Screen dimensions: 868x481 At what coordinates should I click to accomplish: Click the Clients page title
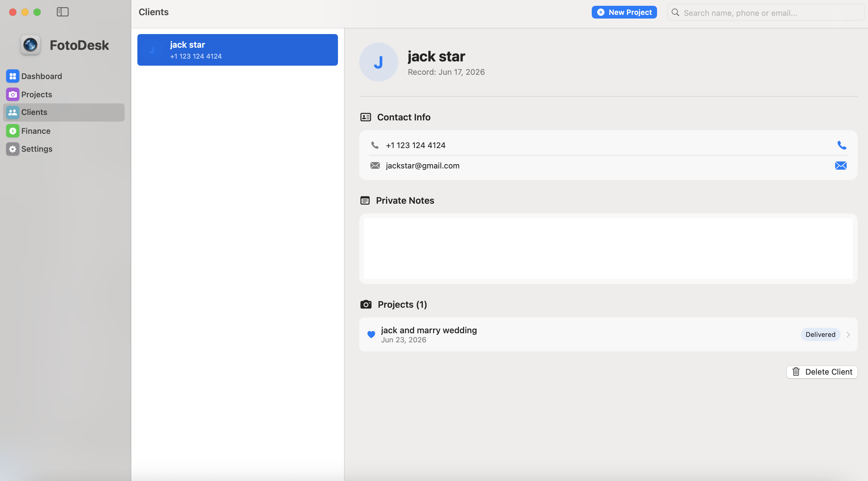click(x=154, y=12)
